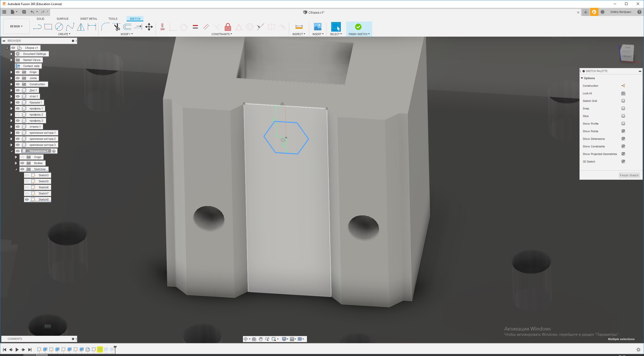Open the job status clock icon
The width and height of the screenshot is (644, 356).
pyautogui.click(x=603, y=12)
